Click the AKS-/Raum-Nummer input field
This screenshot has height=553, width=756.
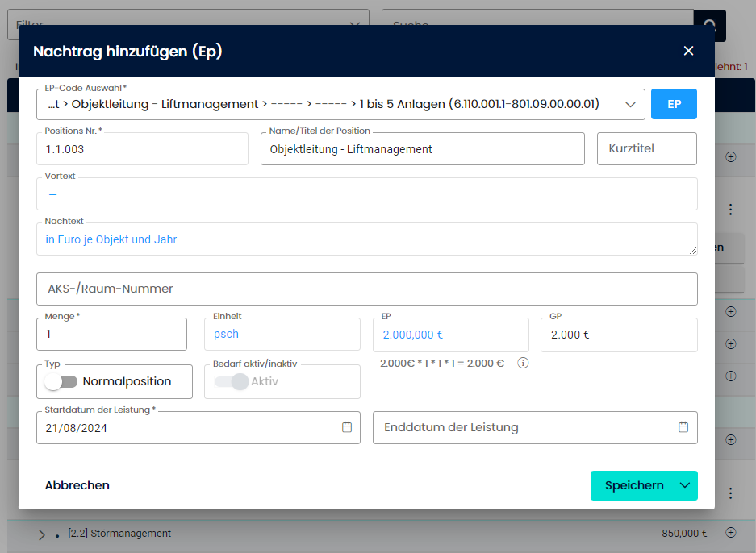click(x=366, y=289)
